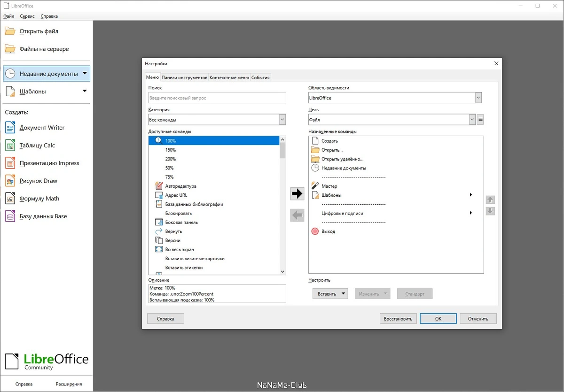Click the Calc spreadsheet icon
The image size is (564, 392).
[10, 146]
